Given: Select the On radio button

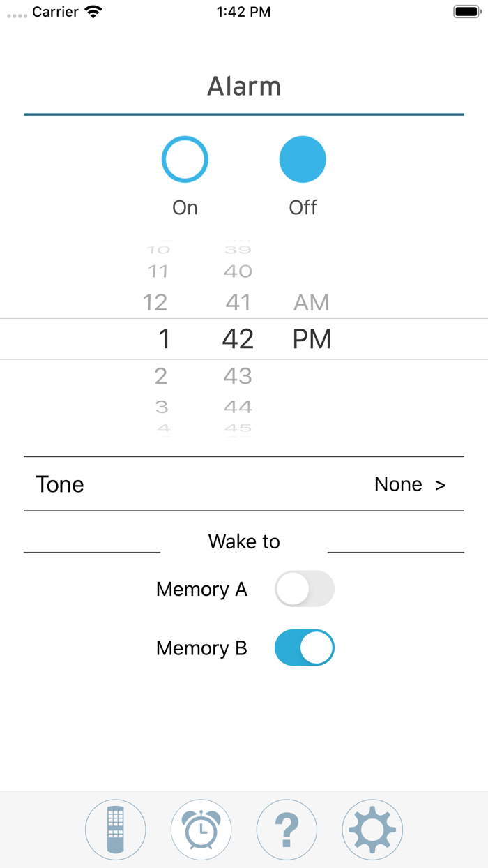Looking at the screenshot, I should pos(185,160).
